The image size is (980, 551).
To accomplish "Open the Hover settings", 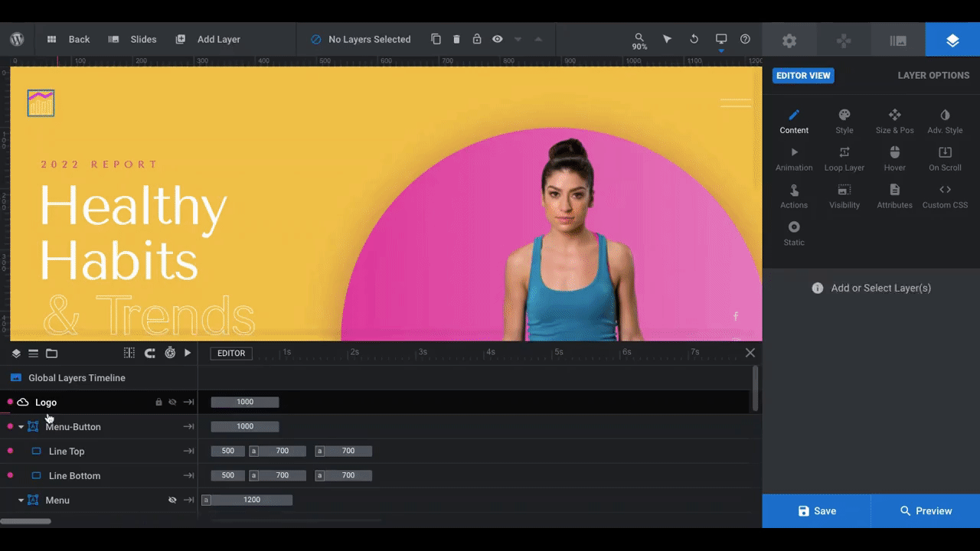I will click(x=895, y=159).
